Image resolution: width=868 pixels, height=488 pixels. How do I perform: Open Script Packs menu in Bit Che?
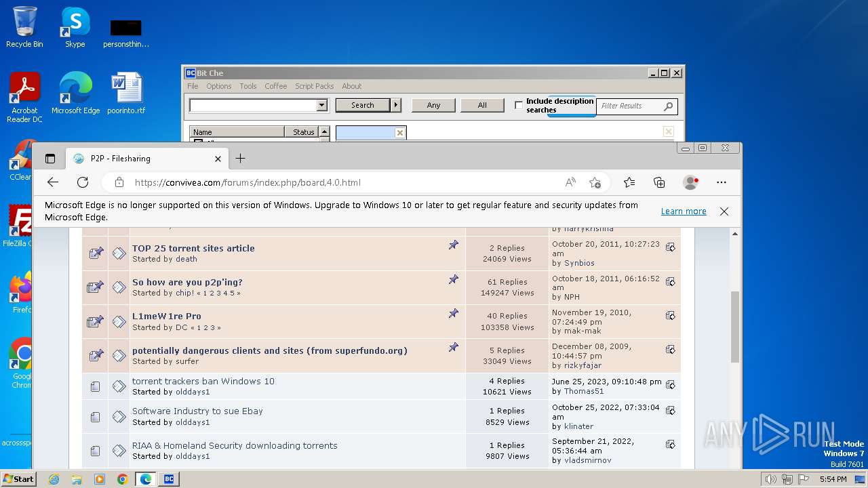click(x=315, y=86)
